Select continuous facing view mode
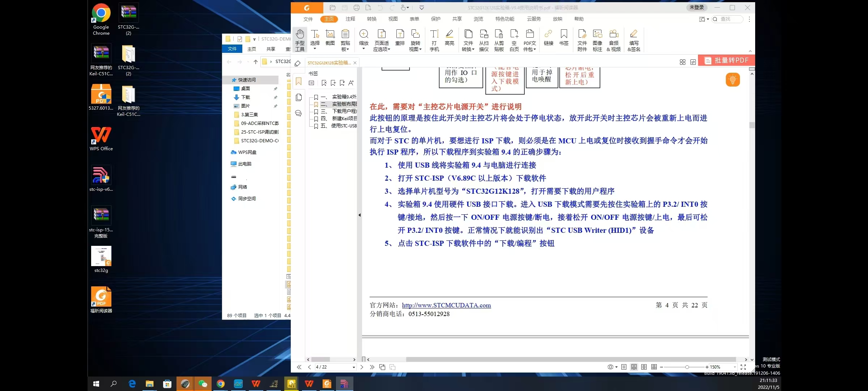The width and height of the screenshot is (868, 391). 654,367
